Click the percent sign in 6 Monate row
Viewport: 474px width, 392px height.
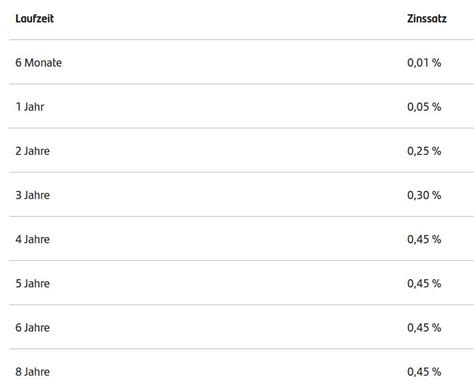coord(437,63)
